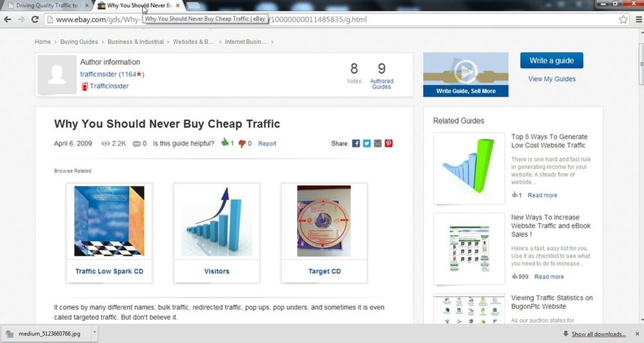Open the green bar chart guide thumbnail
Screen dimensions: 644x343
469,168
